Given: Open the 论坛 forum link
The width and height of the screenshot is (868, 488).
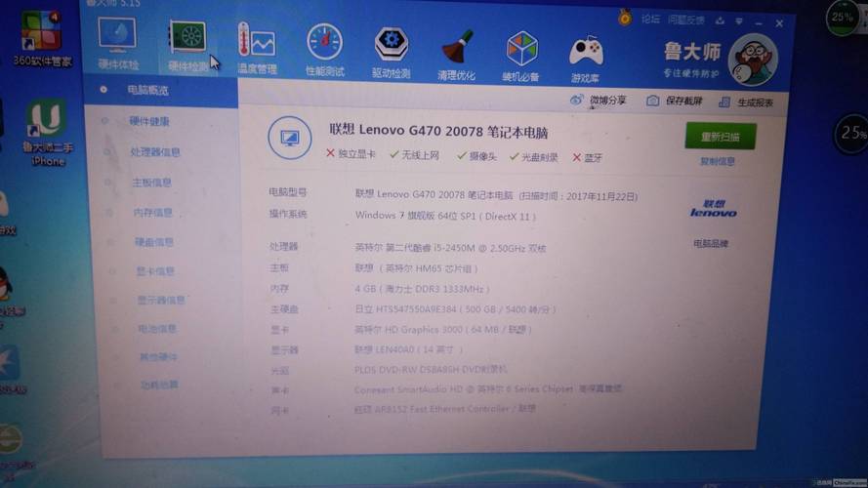Looking at the screenshot, I should (x=650, y=20).
